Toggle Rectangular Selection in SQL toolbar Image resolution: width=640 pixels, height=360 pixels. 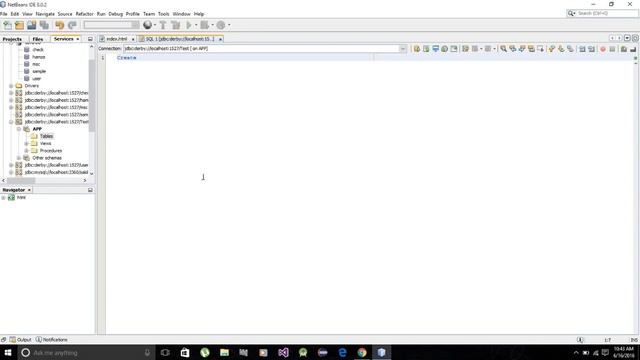click(x=541, y=49)
